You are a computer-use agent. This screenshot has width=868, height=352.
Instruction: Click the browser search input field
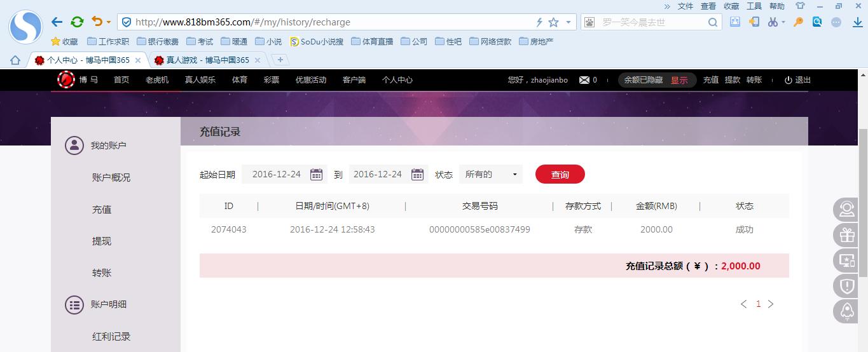(x=652, y=22)
